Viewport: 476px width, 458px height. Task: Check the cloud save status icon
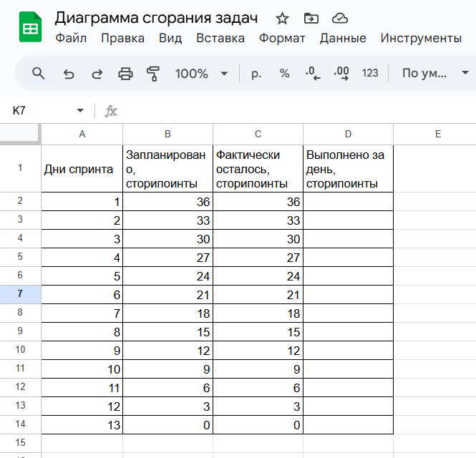(x=340, y=19)
